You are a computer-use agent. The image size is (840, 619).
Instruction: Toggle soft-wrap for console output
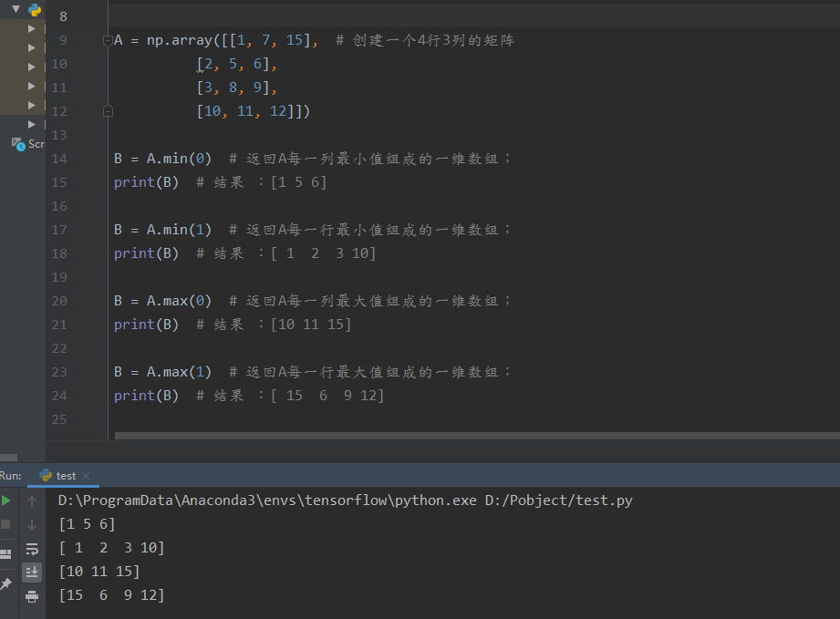click(33, 548)
